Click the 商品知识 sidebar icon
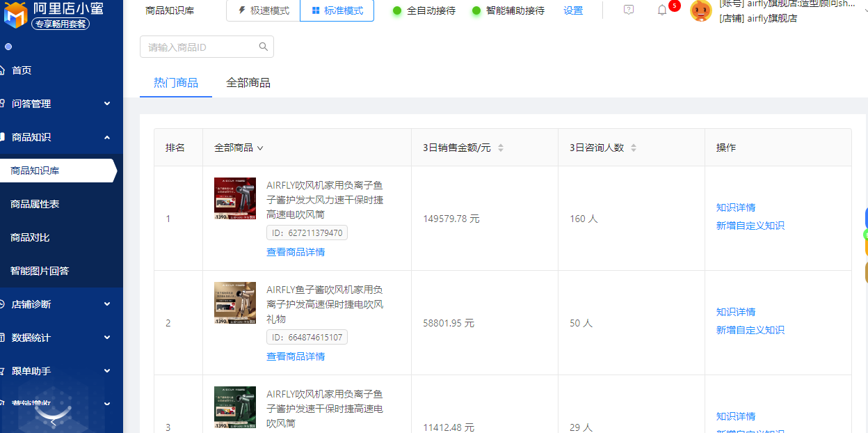The width and height of the screenshot is (868, 433). [x=2, y=137]
